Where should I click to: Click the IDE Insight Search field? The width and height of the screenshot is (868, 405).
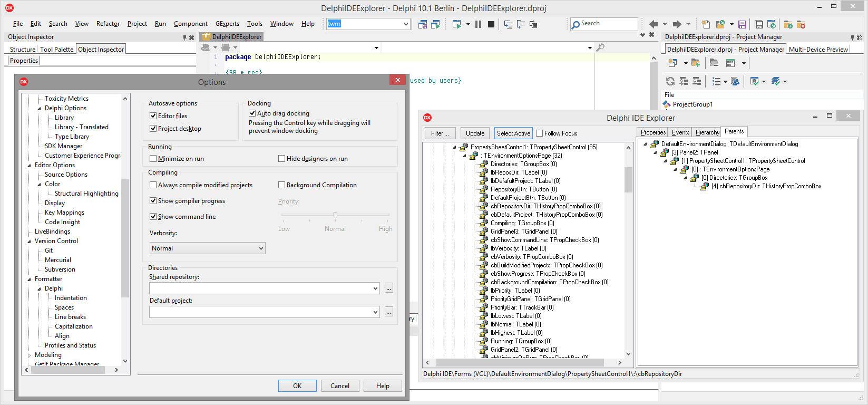click(604, 24)
